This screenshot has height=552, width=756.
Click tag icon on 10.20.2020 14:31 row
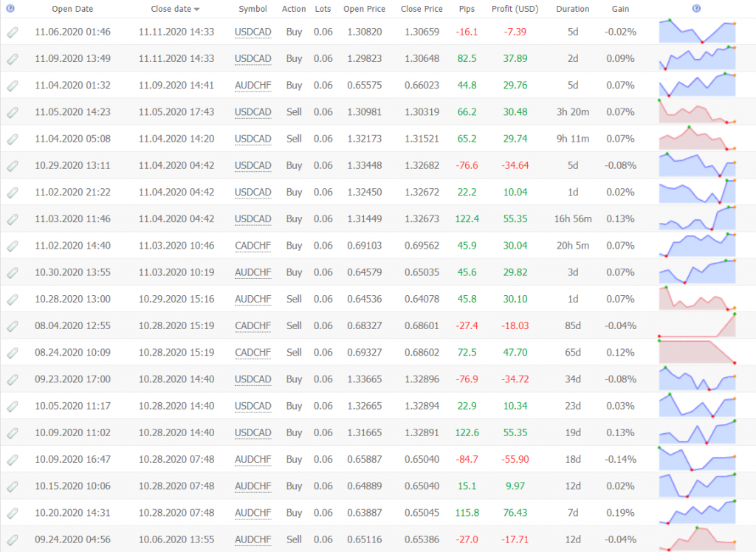tap(13, 513)
